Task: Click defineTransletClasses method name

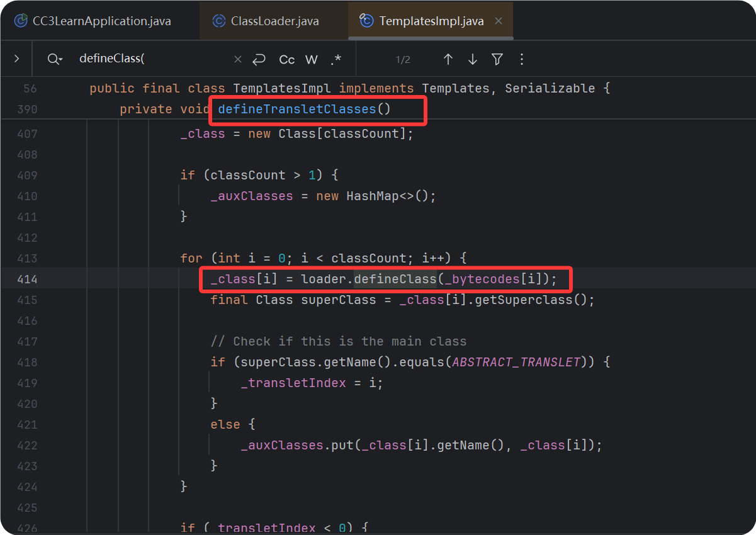Action: 297,109
